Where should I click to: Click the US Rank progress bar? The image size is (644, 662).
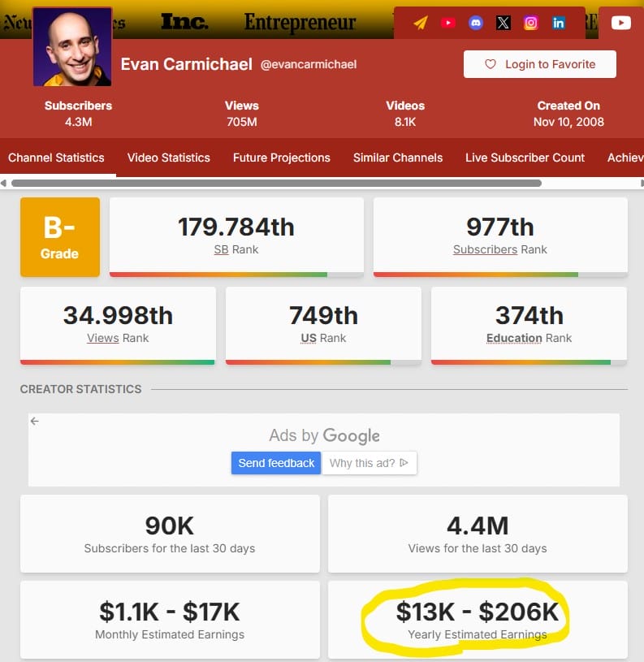pos(323,362)
